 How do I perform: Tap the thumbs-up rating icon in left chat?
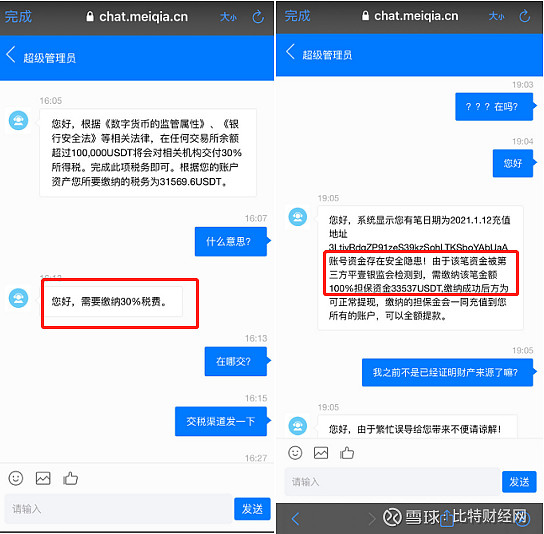click(x=70, y=478)
